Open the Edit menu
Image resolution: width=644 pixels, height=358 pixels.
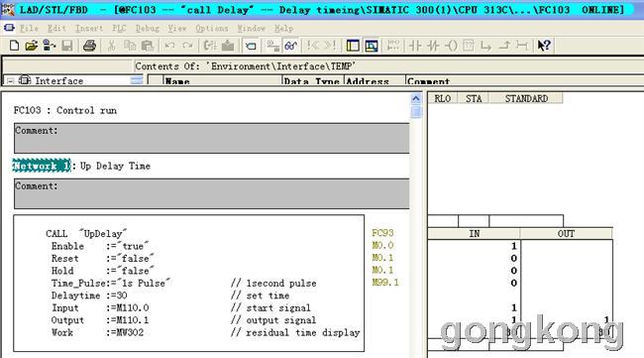click(x=56, y=28)
